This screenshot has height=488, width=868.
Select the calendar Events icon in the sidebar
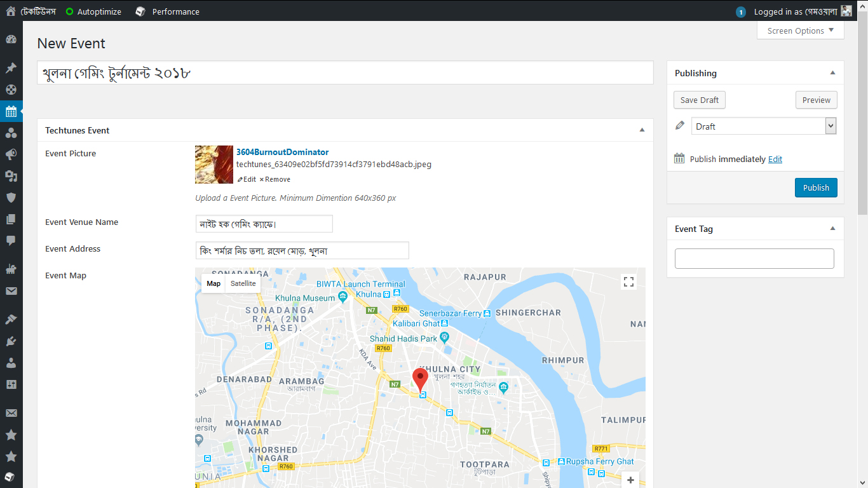click(x=11, y=111)
